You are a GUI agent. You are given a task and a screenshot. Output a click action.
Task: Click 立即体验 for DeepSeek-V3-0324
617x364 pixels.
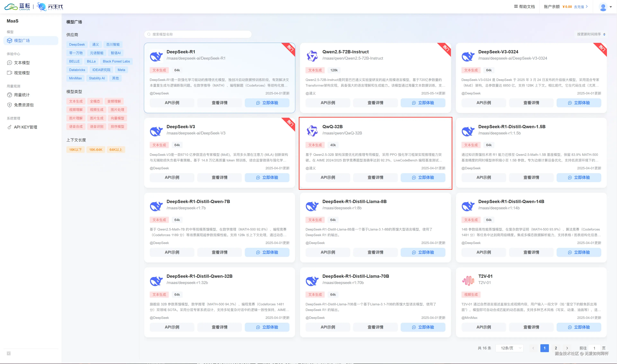[x=579, y=103]
